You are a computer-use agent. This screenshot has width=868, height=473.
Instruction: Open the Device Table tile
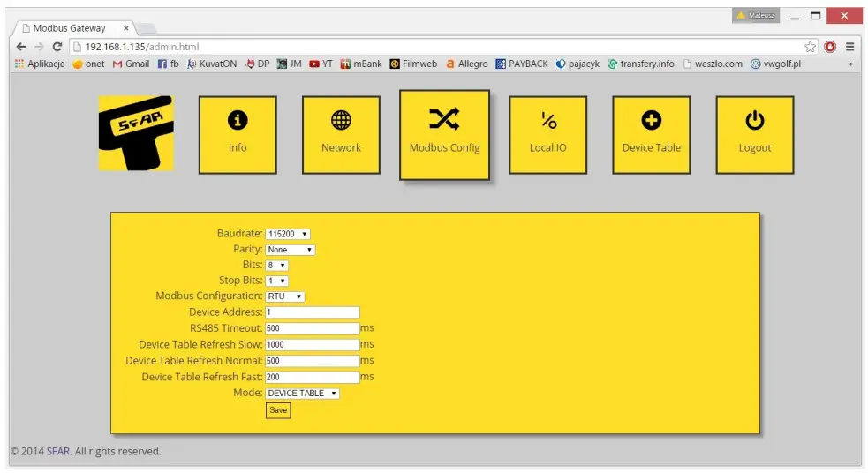652,135
